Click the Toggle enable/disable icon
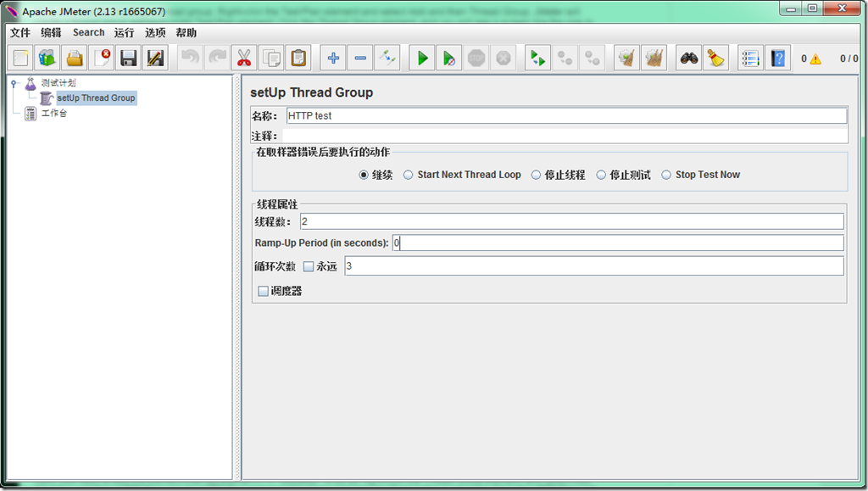This screenshot has width=868, height=491. 387,58
